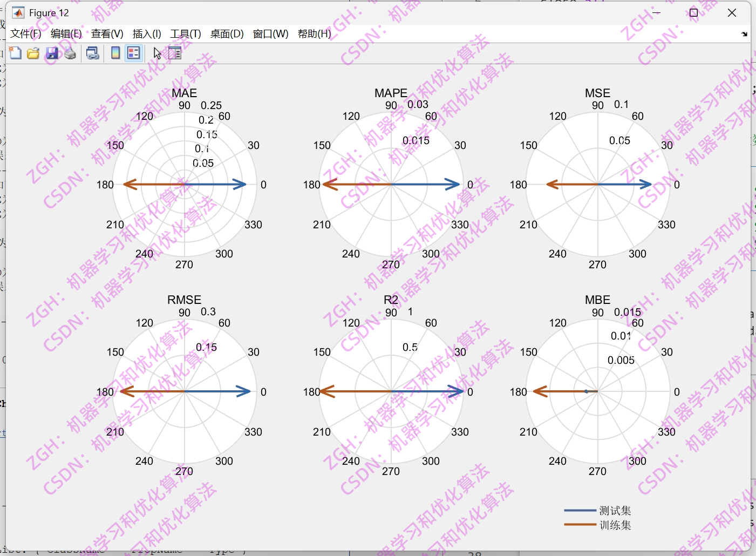Open the 帮助(H) menu

coord(315,34)
